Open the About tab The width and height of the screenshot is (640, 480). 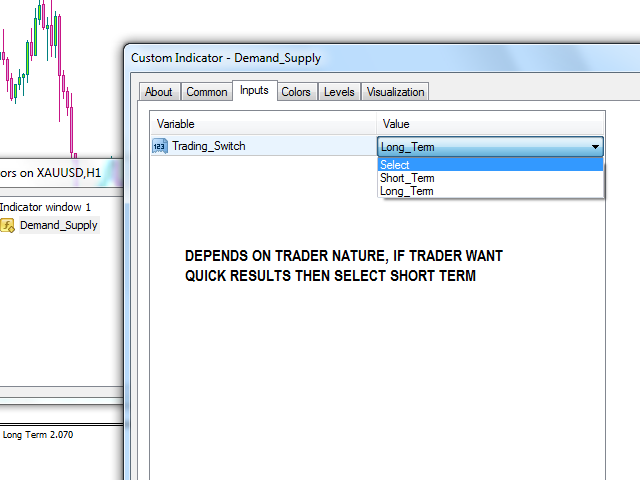(159, 92)
